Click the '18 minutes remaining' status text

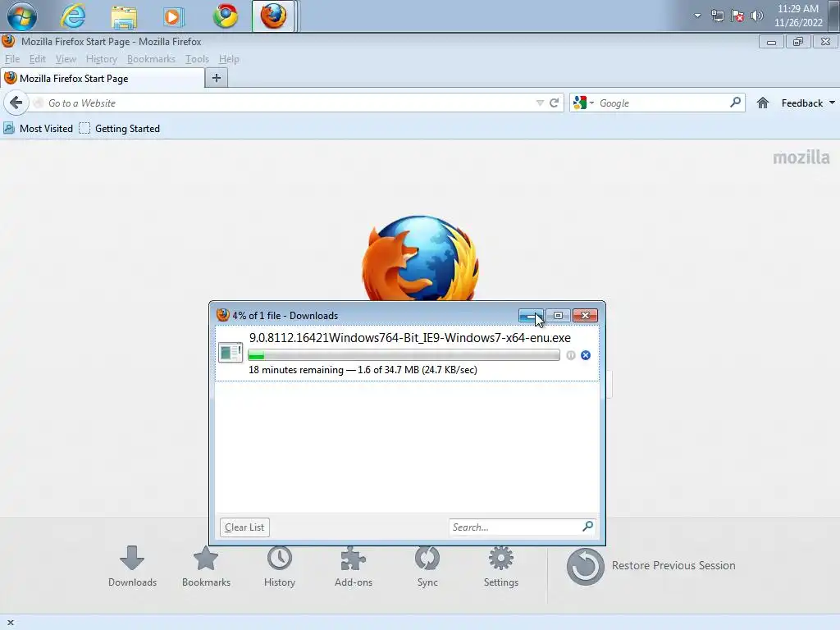tap(295, 370)
